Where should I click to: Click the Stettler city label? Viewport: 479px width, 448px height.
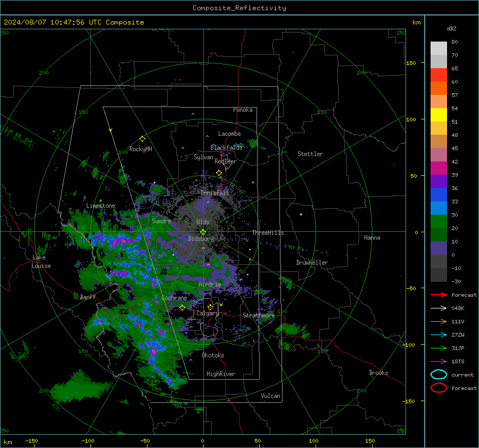click(x=310, y=154)
